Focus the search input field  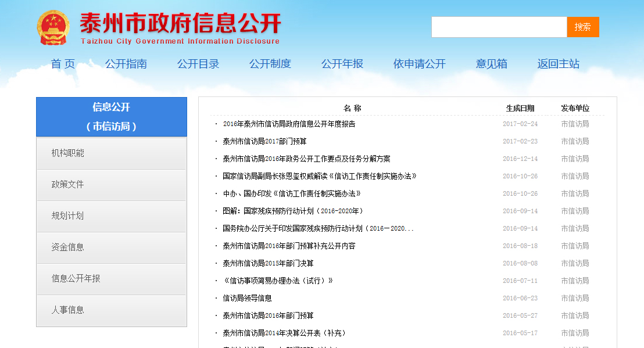(499, 27)
